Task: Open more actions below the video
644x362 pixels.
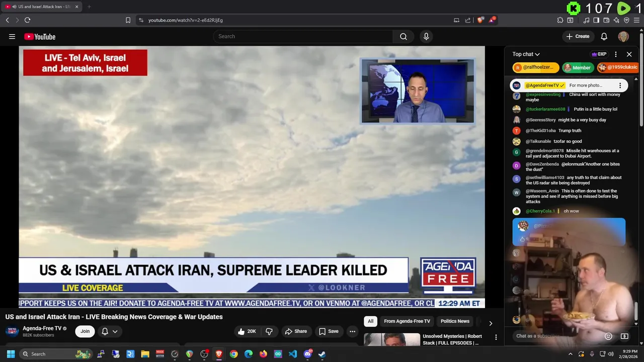Action: 352,331
